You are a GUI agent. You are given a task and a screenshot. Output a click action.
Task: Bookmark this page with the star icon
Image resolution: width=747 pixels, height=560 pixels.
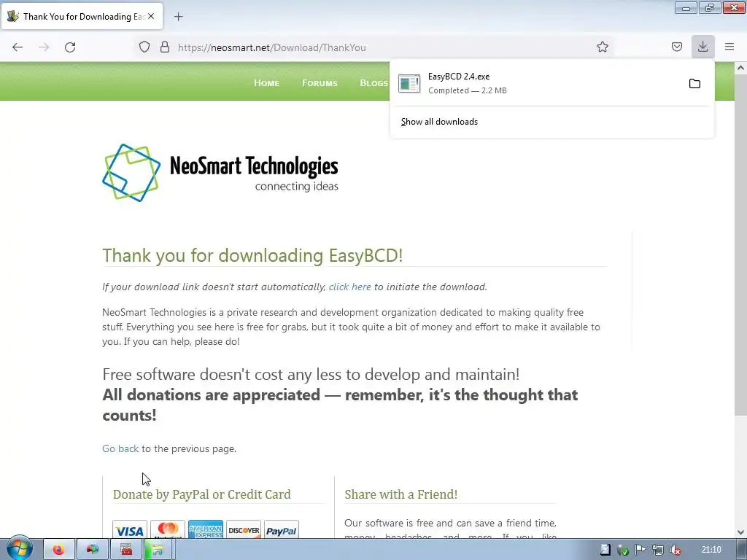[x=602, y=47]
